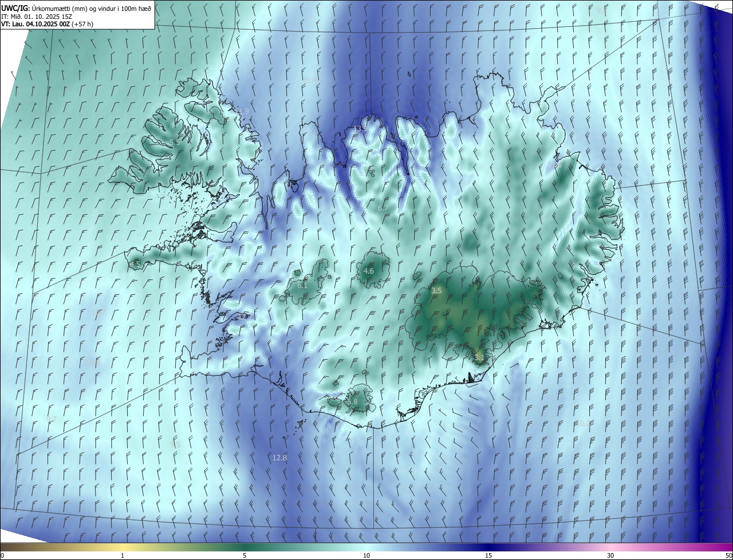
Task: Click the 3.1 value near the southeast coast
Action: click(x=479, y=357)
